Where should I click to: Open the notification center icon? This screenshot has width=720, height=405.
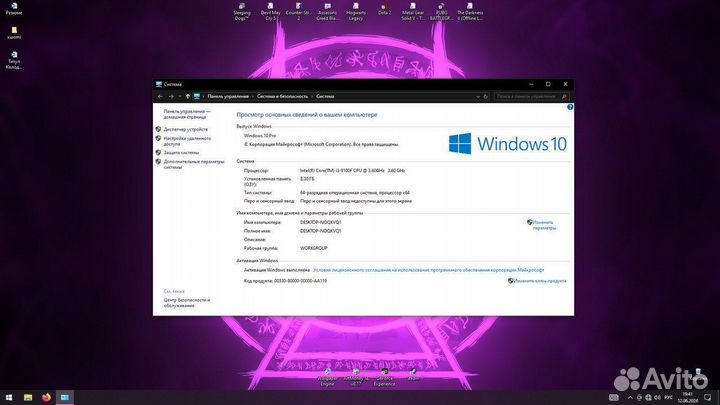(708, 397)
